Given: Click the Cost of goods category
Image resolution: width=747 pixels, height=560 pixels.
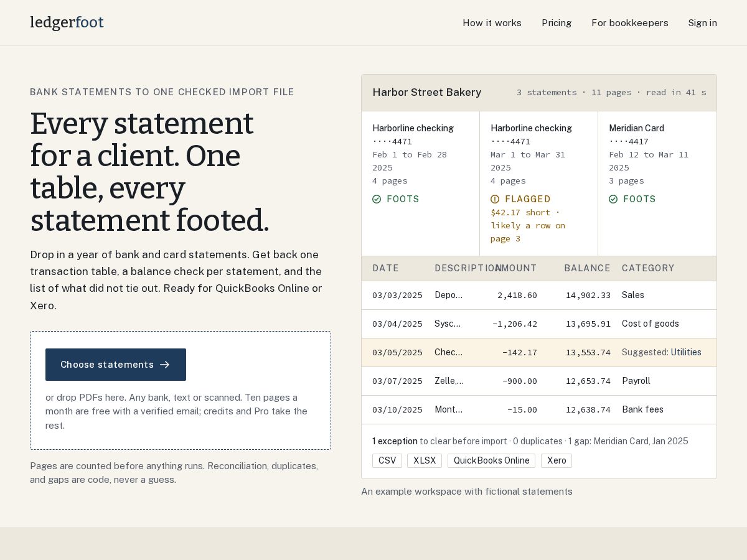Looking at the screenshot, I should click(x=651, y=324).
